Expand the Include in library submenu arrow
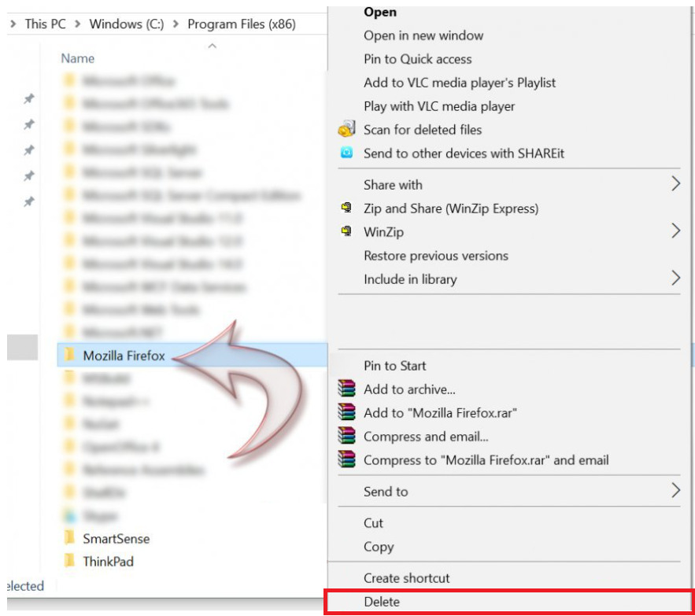Viewport: 695px width, 616px height. [675, 278]
